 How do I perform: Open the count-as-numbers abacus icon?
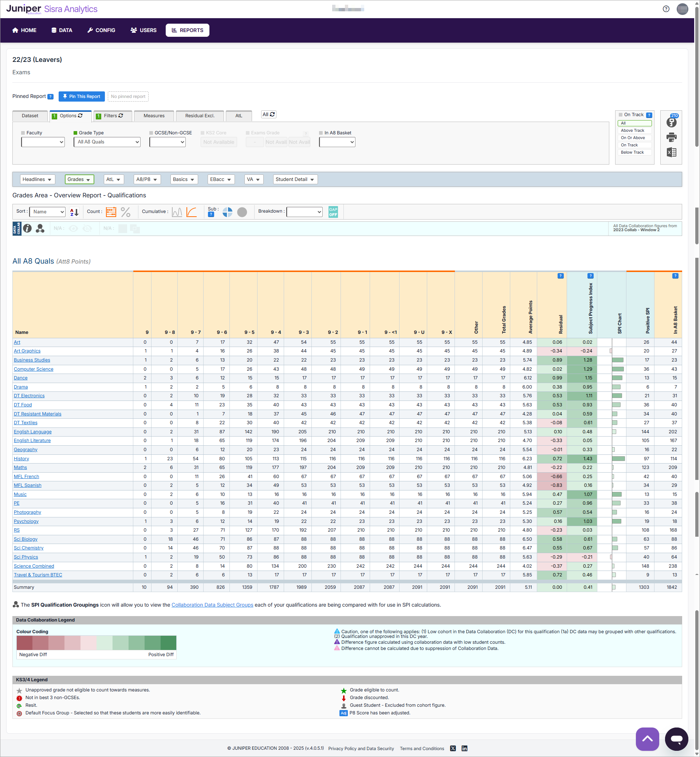coord(111,212)
